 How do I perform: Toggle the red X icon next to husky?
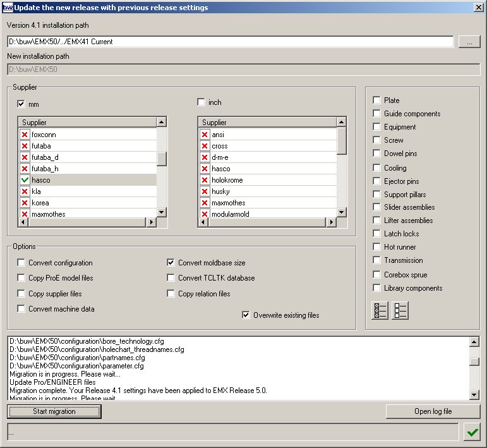tap(205, 191)
